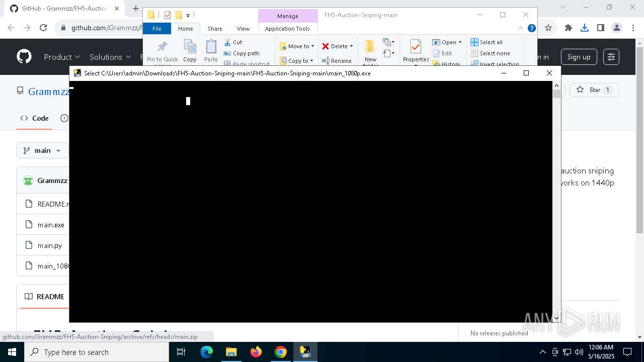Viewport: 644px width, 362px height.
Task: Switch to the Share ribbon tab
Action: click(215, 29)
